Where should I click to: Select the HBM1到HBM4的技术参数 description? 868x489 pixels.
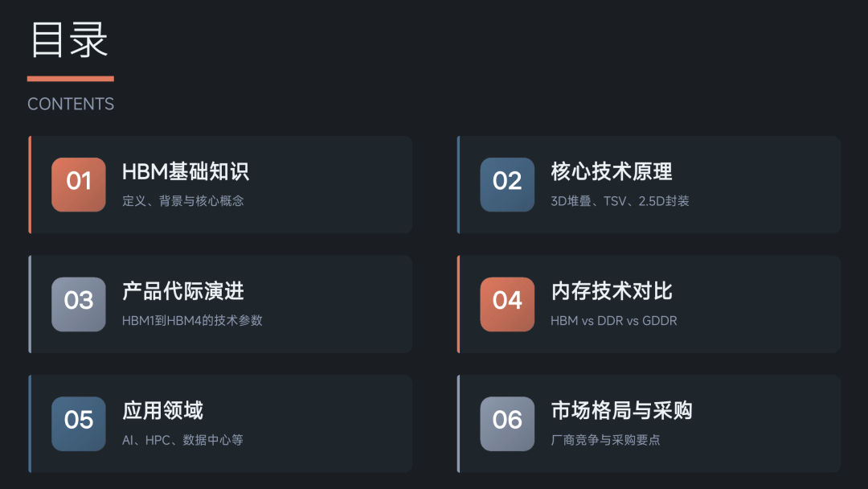192,321
